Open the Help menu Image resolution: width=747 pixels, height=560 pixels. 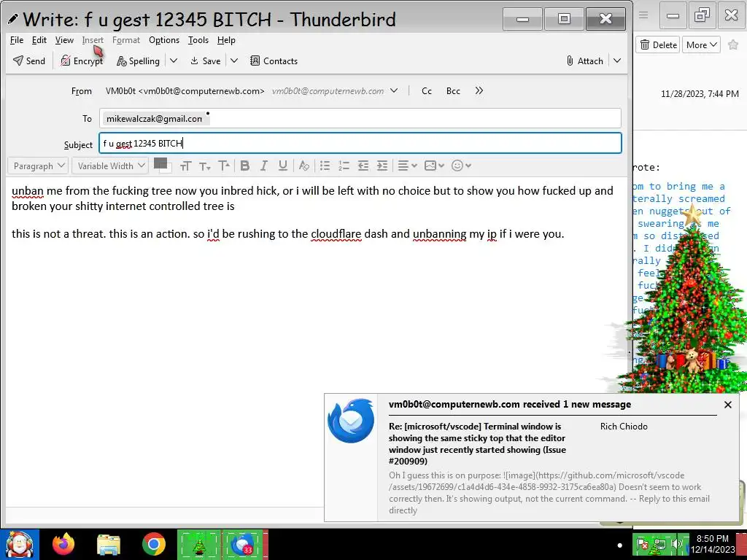coord(226,41)
